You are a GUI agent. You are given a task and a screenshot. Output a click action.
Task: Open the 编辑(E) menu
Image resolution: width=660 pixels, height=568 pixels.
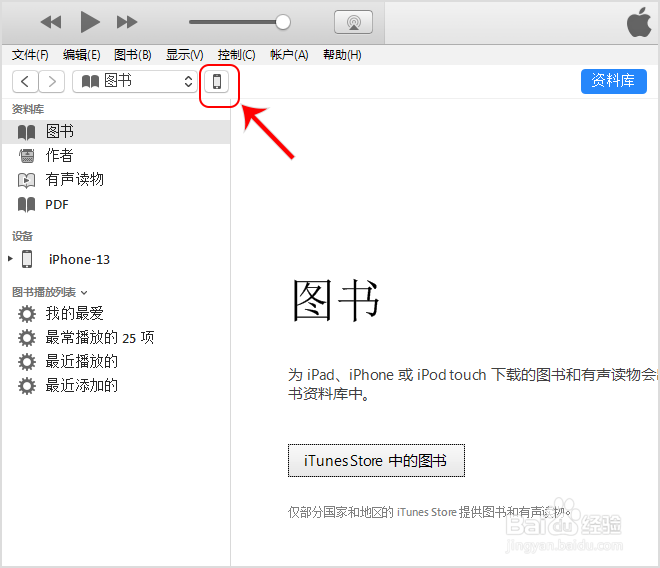tap(82, 55)
